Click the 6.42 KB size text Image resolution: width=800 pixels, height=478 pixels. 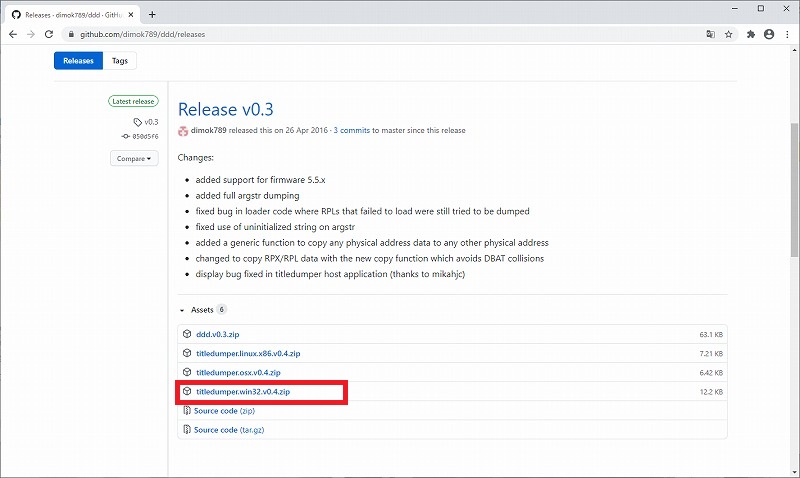(711, 373)
